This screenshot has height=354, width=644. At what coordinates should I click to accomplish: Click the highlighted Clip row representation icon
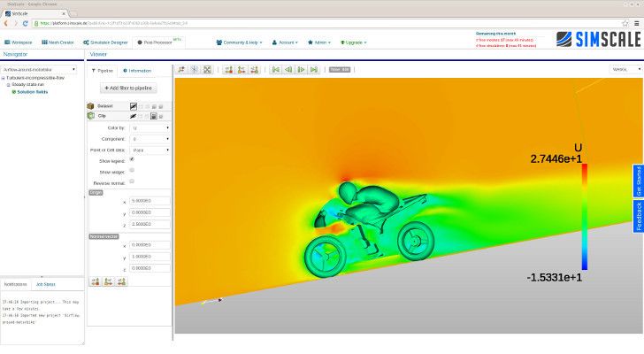click(154, 116)
